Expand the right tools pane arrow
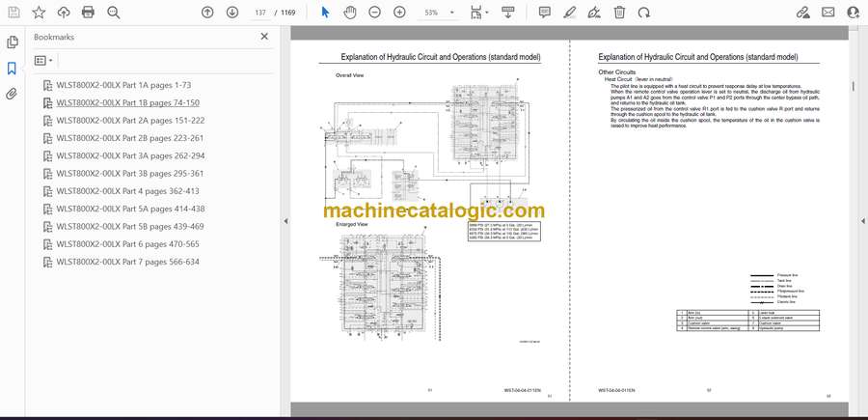This screenshot has width=868, height=420. [862, 221]
